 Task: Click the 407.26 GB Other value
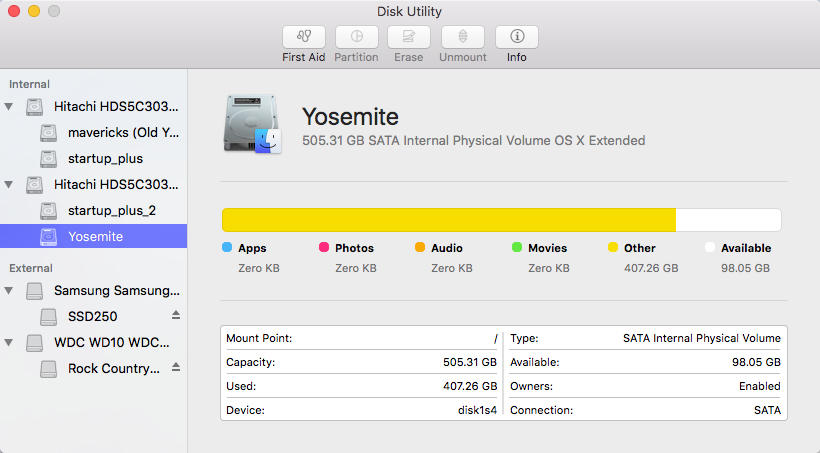651,268
